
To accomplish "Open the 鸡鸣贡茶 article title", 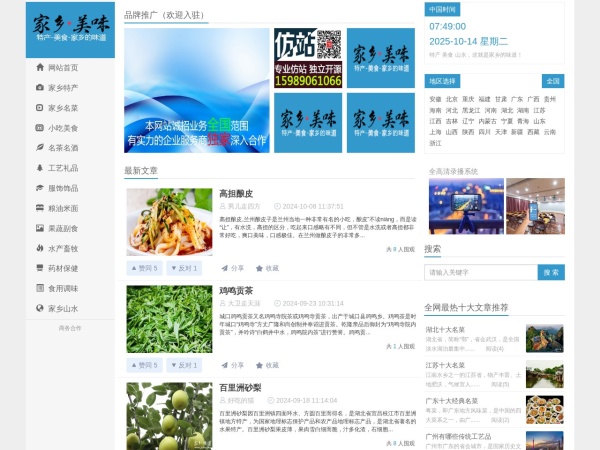I will [236, 291].
